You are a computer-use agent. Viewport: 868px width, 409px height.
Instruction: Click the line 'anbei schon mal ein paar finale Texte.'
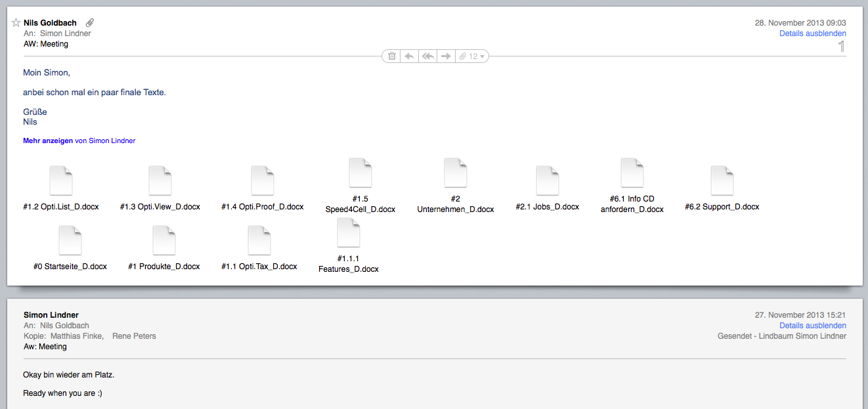tap(95, 93)
